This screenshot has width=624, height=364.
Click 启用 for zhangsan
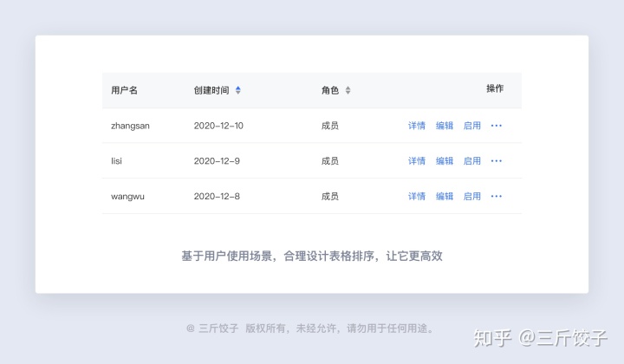point(472,126)
